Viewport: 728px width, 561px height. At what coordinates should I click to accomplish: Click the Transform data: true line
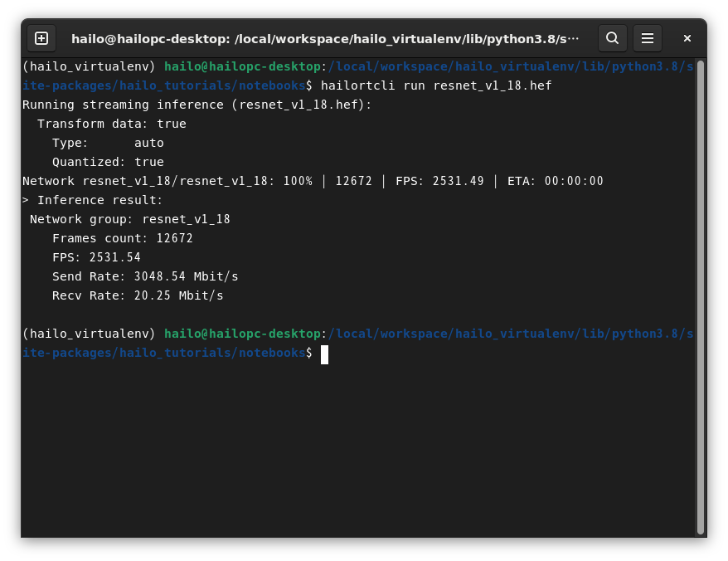point(111,124)
